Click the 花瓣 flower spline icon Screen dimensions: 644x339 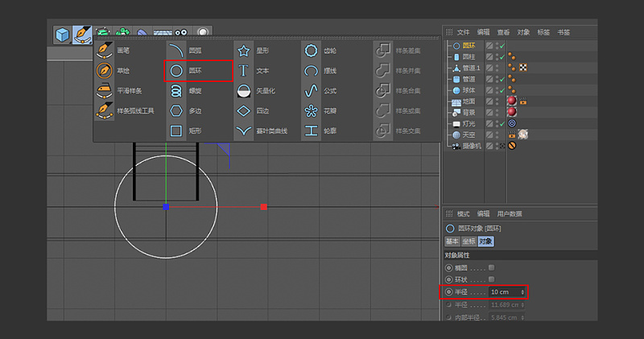coord(311,111)
